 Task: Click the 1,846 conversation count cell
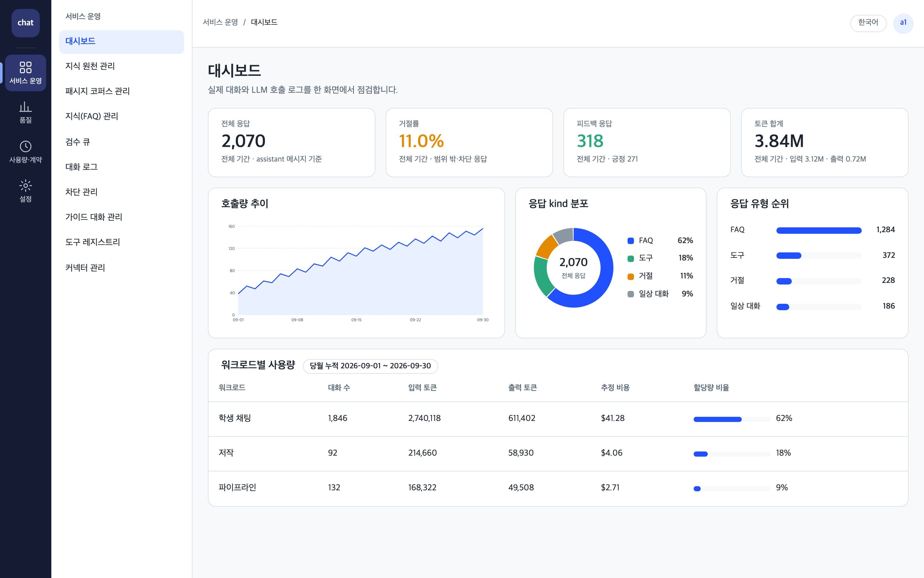point(338,418)
